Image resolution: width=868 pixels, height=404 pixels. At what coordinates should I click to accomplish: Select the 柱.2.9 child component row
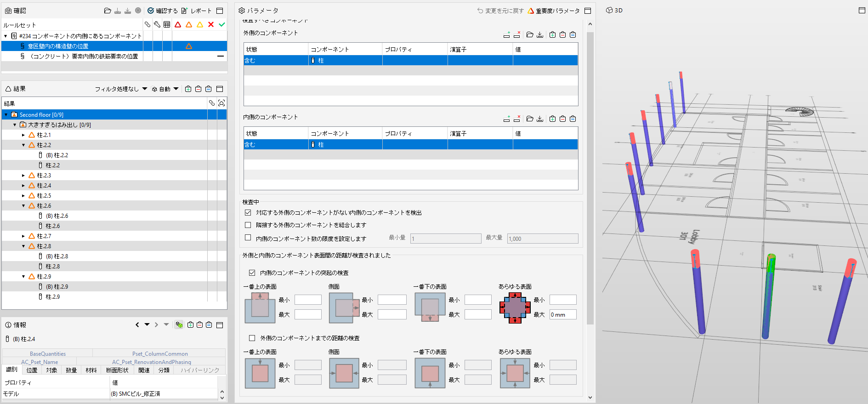pos(52,297)
